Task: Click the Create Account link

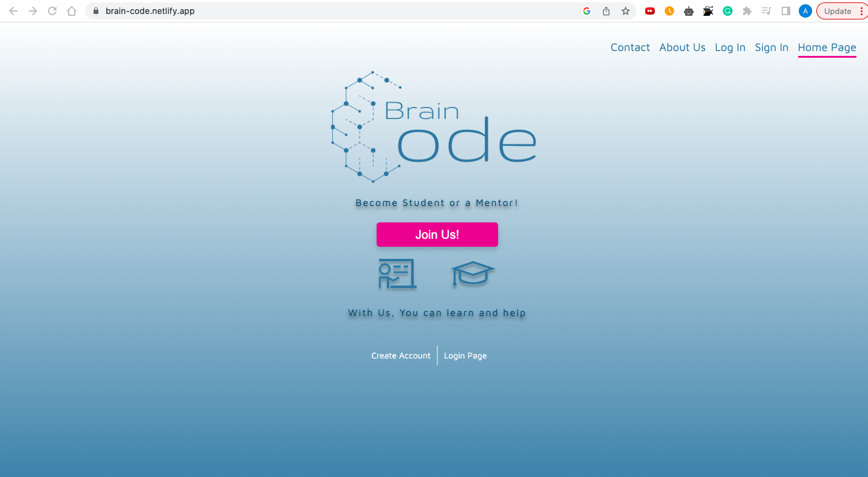Action: pyautogui.click(x=401, y=355)
